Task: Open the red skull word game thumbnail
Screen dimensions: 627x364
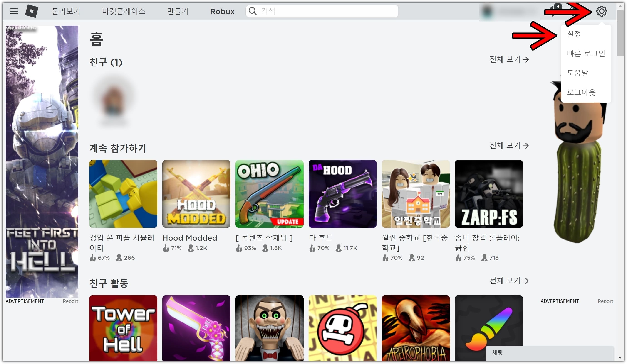Action: click(343, 328)
